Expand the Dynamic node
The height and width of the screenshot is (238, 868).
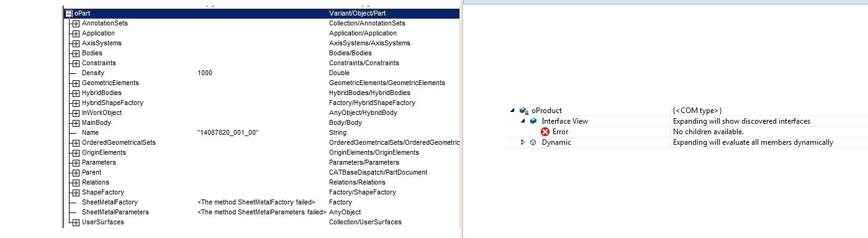click(x=523, y=142)
